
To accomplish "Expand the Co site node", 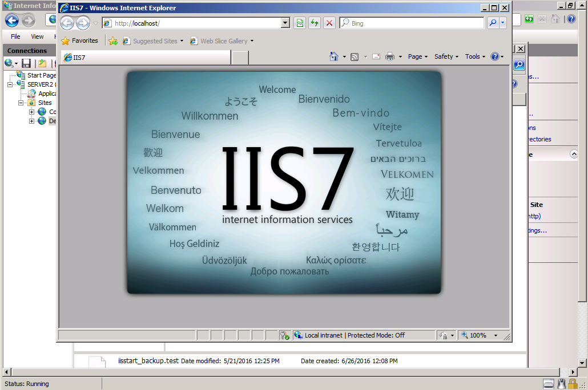I will pos(32,112).
